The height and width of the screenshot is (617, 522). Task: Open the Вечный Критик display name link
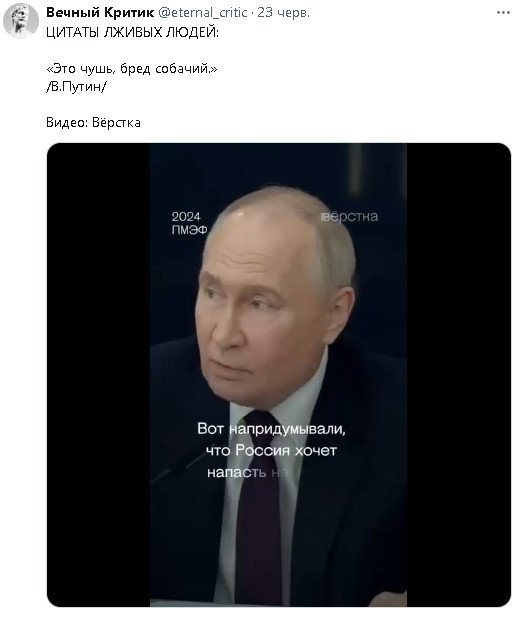tap(100, 13)
